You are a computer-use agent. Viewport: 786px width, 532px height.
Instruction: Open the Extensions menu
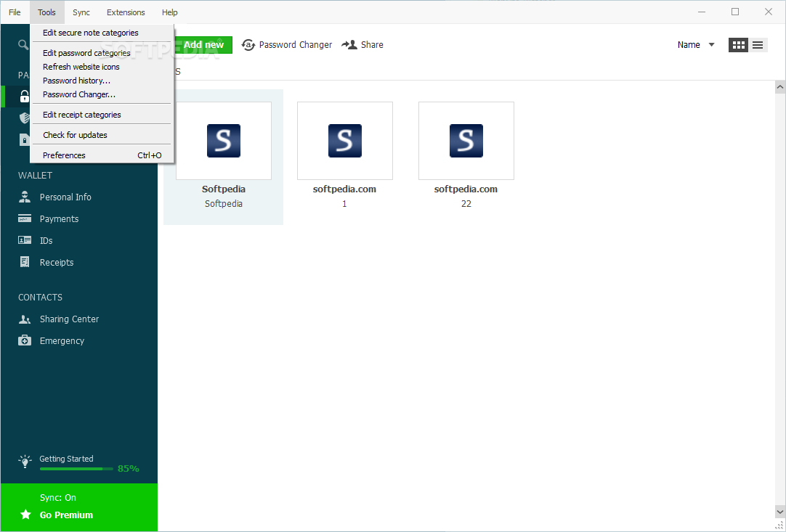(125, 12)
